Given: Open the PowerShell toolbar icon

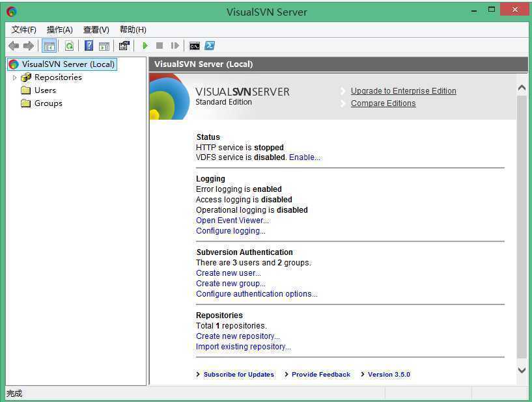Looking at the screenshot, I should pyautogui.click(x=210, y=46).
